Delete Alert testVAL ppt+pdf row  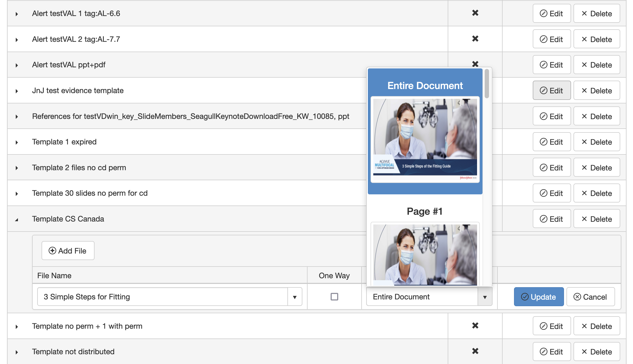coord(596,65)
